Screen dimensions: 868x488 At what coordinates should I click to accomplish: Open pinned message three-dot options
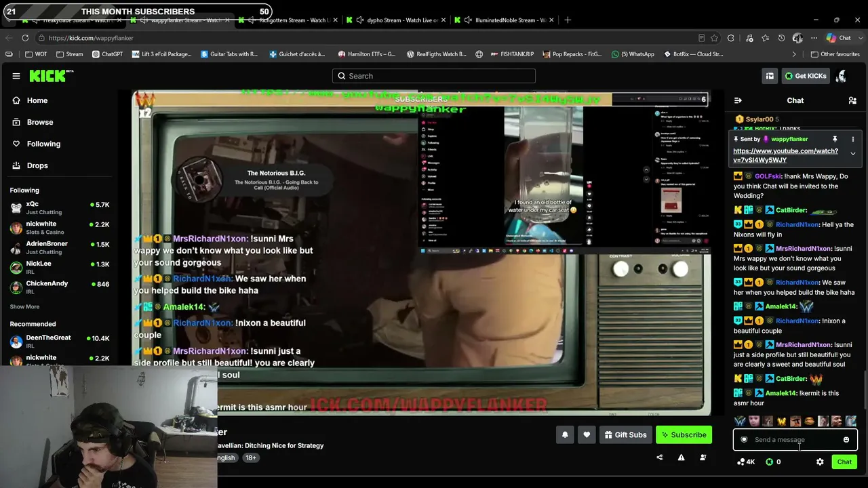coord(853,139)
